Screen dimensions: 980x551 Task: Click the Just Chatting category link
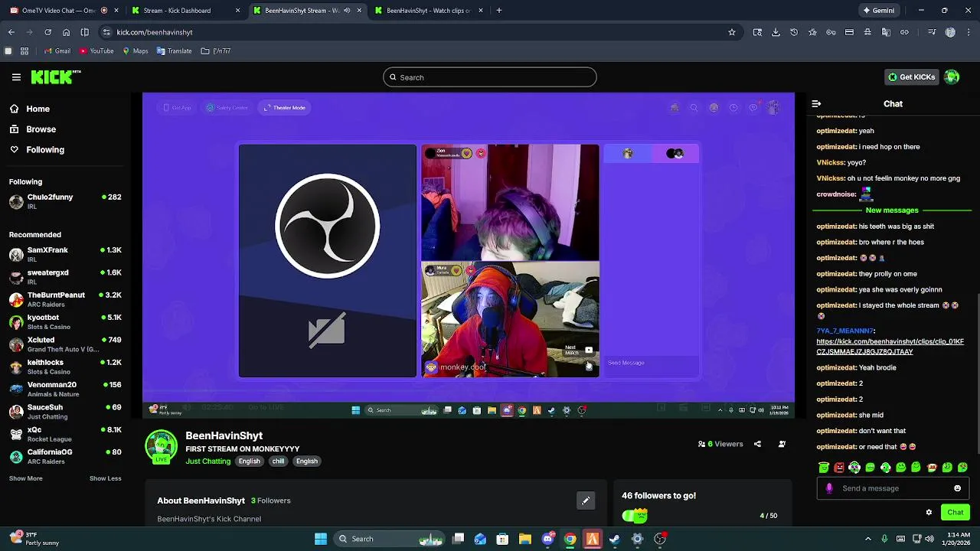pos(208,461)
